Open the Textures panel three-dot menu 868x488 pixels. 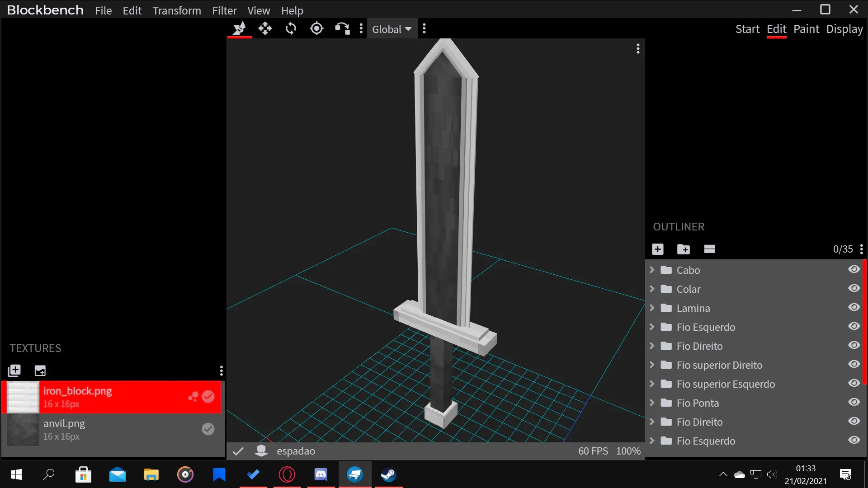221,371
